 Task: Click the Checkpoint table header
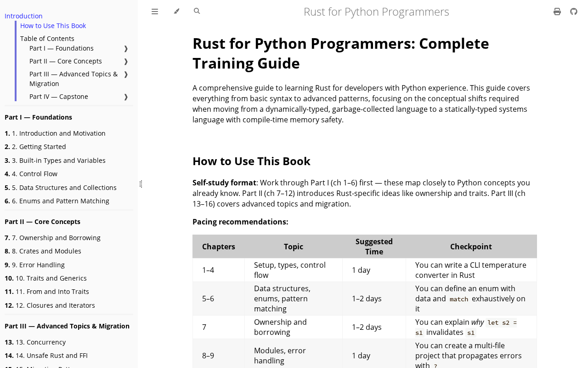coord(471,247)
